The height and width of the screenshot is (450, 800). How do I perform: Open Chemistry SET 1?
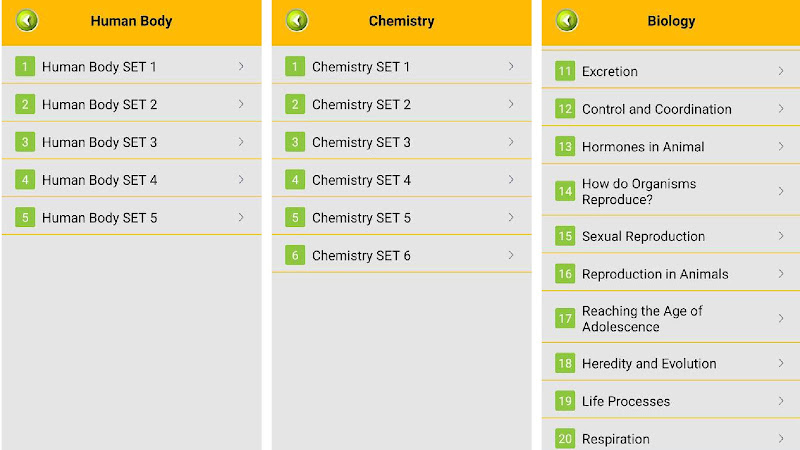point(402,66)
